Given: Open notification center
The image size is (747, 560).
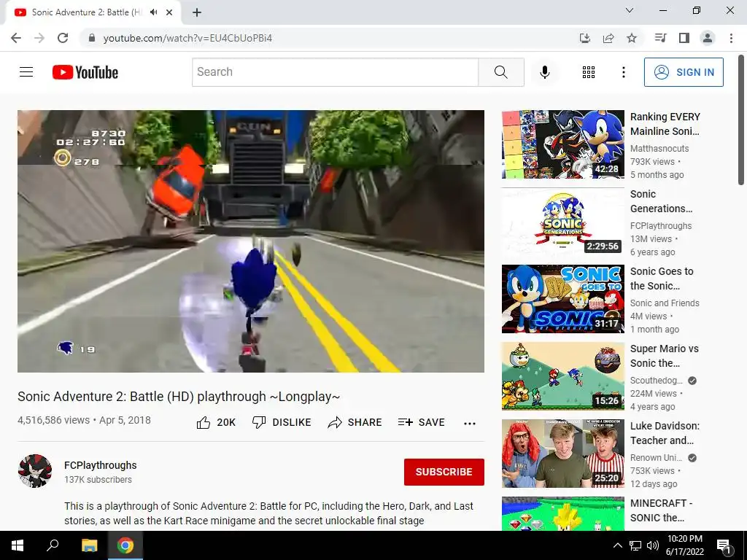Looking at the screenshot, I should (x=724, y=545).
